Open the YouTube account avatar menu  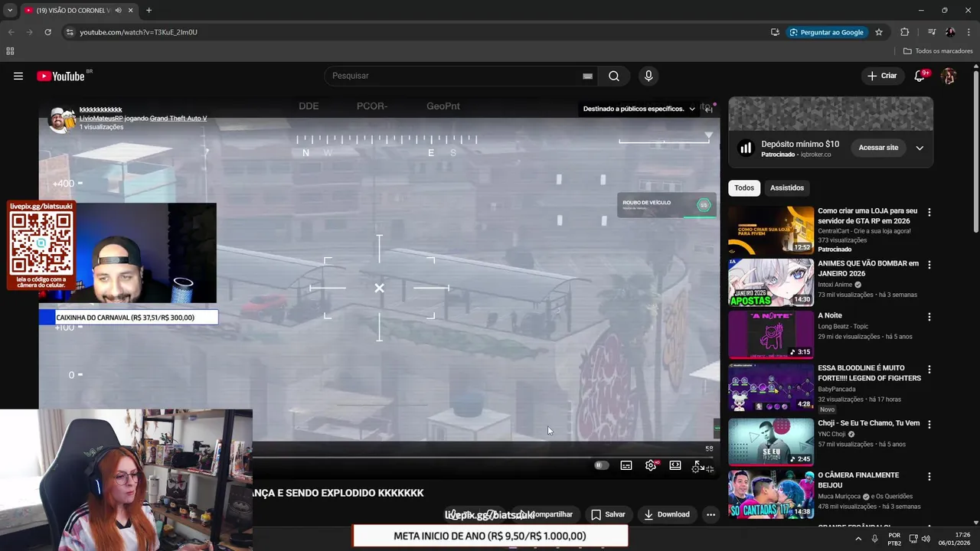[x=949, y=76]
